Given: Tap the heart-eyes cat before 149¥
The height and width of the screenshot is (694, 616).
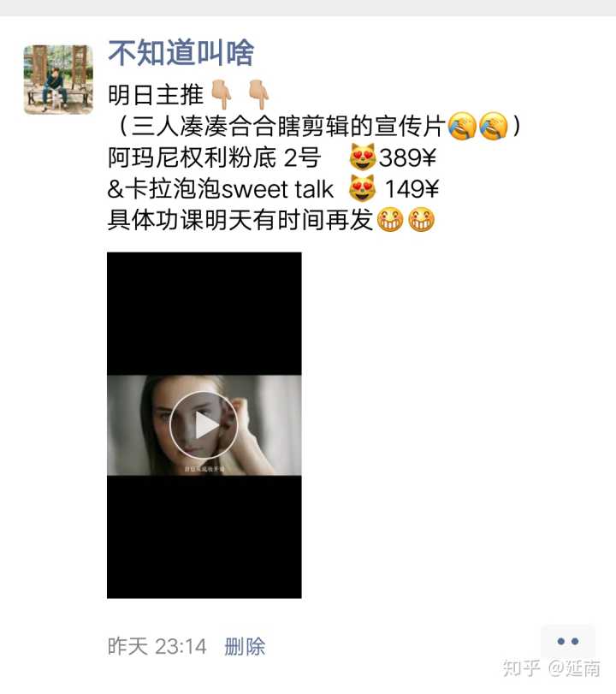Looking at the screenshot, I should click(363, 188).
